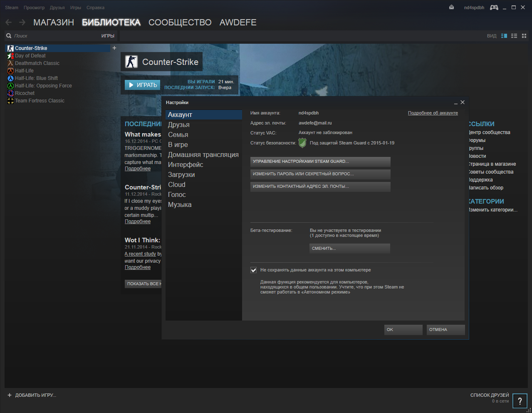Enter Big Picture mode via gamepad icon
The image size is (532, 413).
tap(494, 7)
